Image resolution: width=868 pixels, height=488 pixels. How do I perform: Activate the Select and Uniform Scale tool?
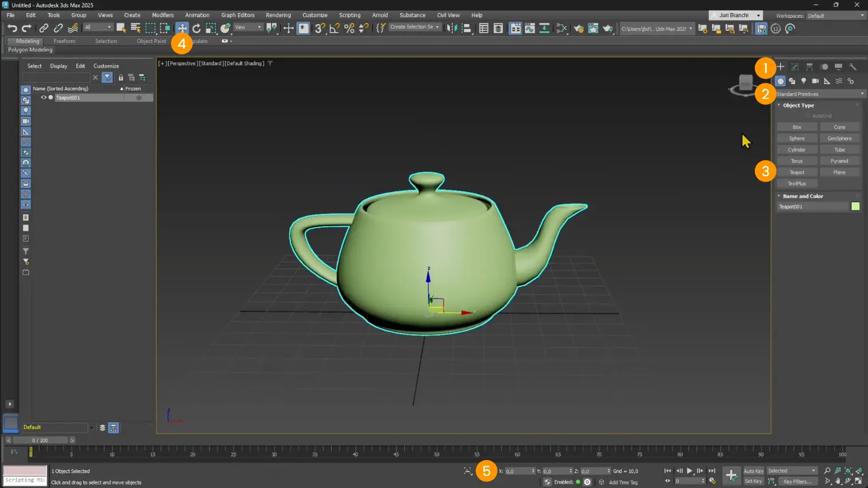211,28
